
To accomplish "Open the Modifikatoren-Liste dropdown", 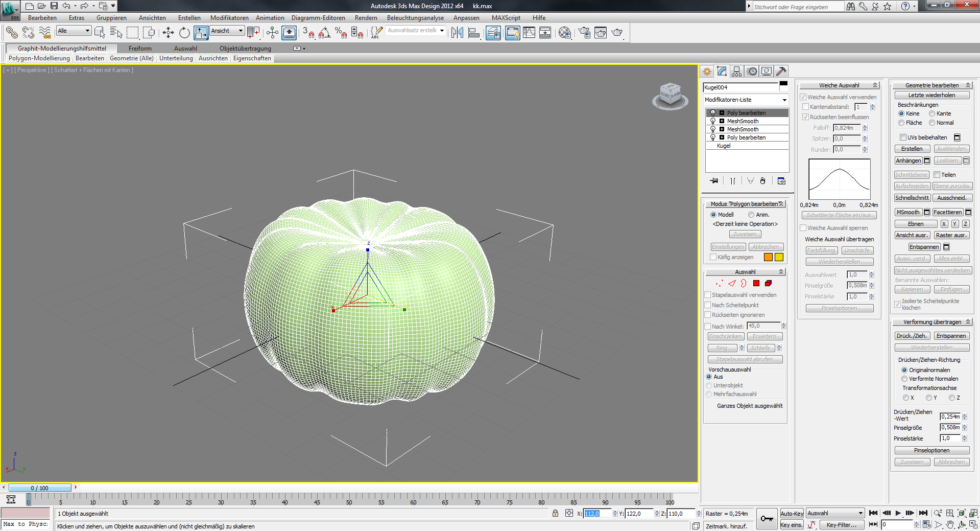I will pos(746,100).
